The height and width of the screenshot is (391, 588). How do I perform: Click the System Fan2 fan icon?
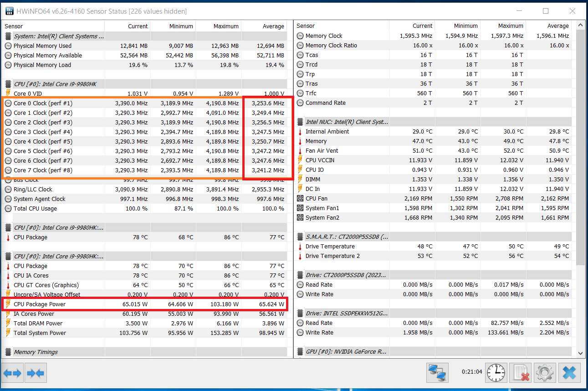click(300, 217)
